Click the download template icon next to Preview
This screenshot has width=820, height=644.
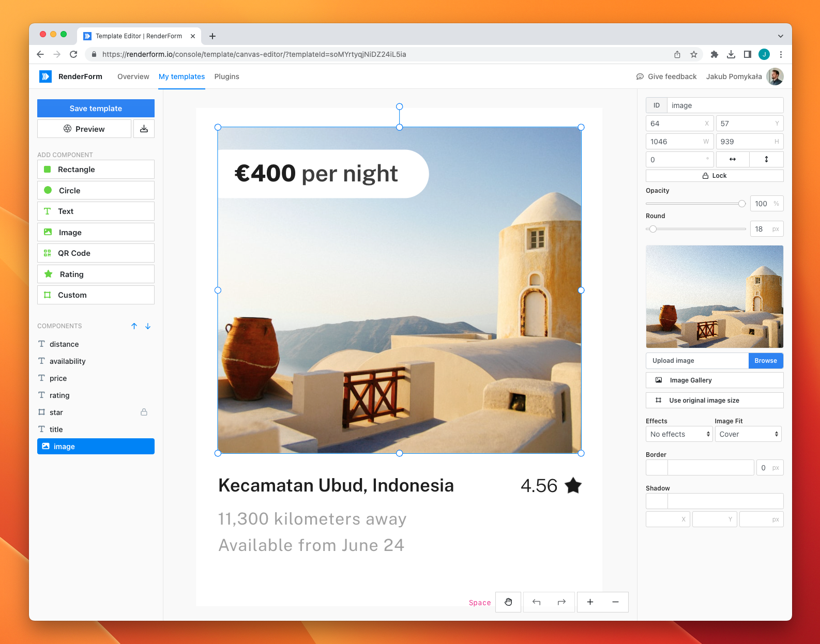[x=144, y=129]
